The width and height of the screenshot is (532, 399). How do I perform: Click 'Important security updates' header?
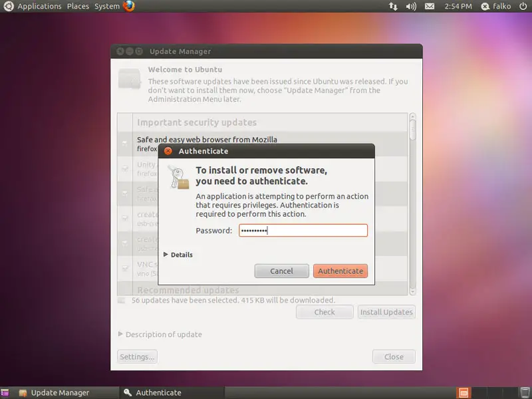[197, 122]
